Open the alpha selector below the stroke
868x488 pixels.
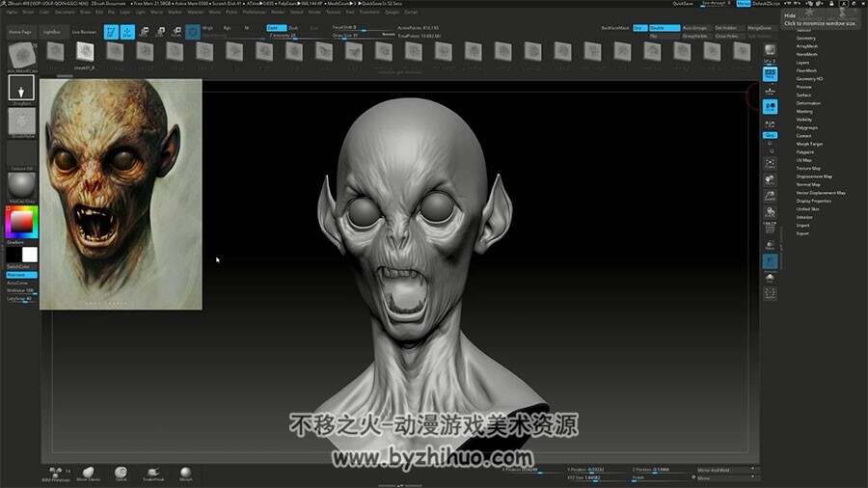[x=21, y=121]
